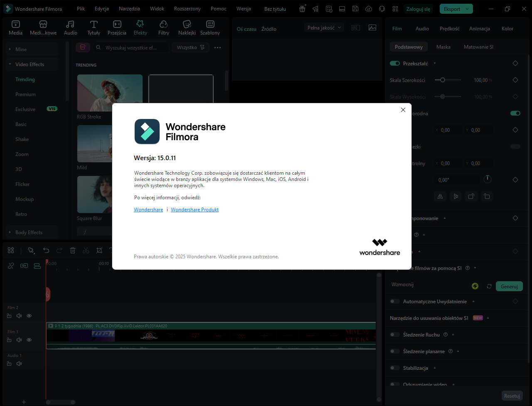
Task: Click the Skala Szerokości slider handle
Action: pos(443,80)
